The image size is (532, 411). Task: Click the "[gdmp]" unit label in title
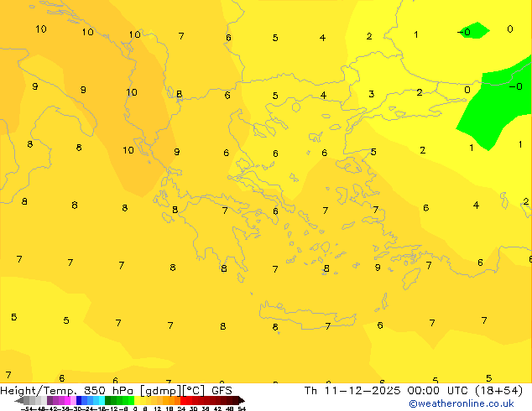159,391
